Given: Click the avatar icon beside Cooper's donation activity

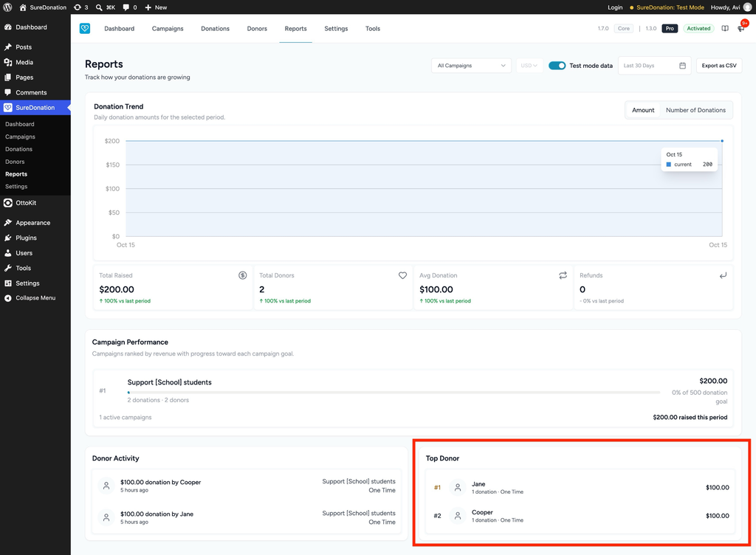Looking at the screenshot, I should (106, 486).
